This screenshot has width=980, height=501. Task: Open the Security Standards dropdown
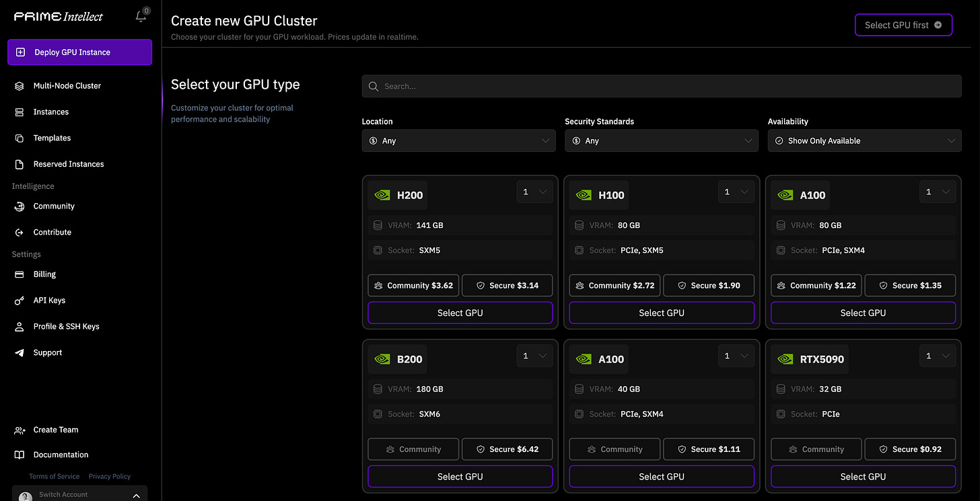tap(662, 141)
